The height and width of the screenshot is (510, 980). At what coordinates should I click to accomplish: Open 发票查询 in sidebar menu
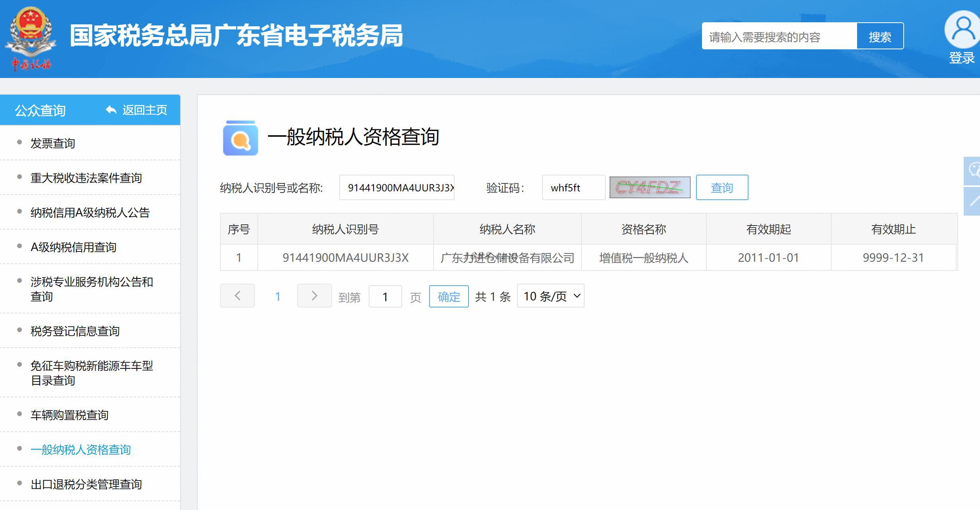tap(52, 143)
